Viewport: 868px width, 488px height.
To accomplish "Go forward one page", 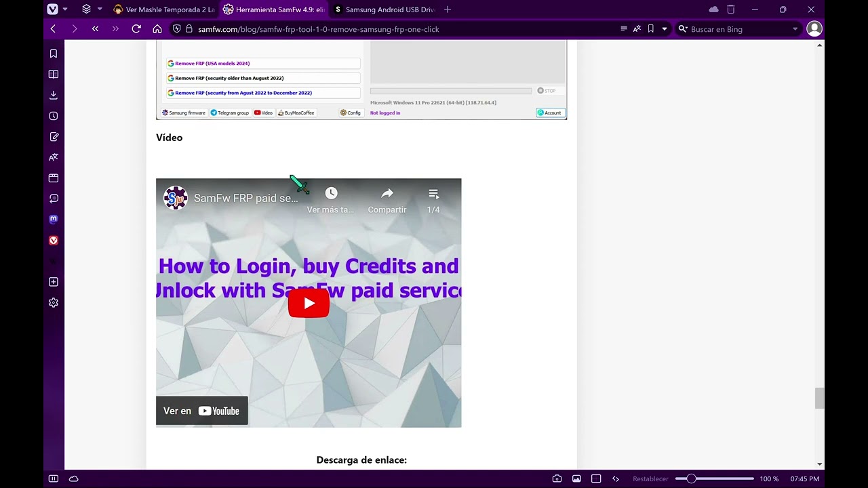I will tap(74, 29).
